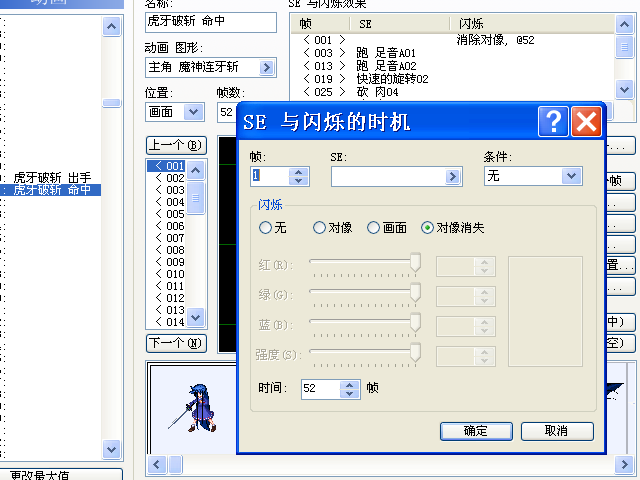Screen dimensions: 640x480
Task: Click SE list scroll down arrow
Action: [624, 89]
